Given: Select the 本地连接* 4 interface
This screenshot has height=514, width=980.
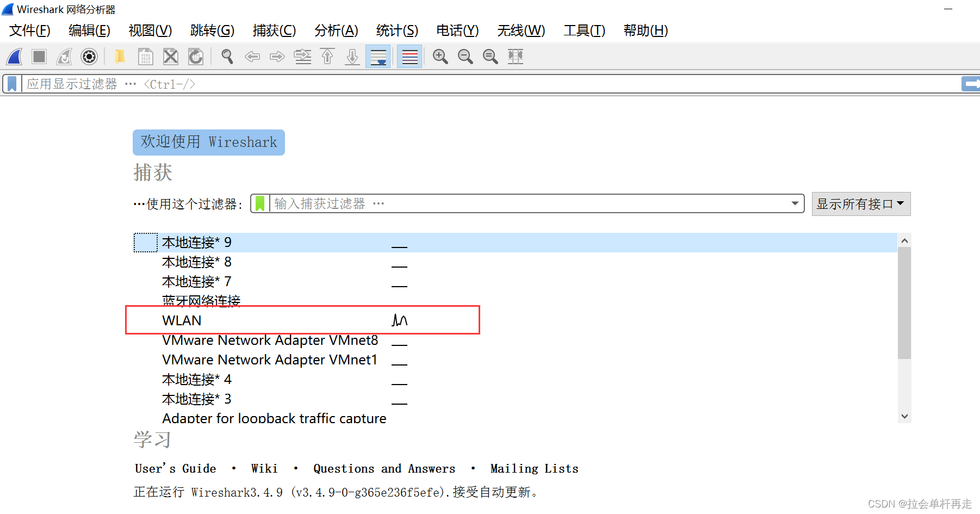Looking at the screenshot, I should coord(515,379).
